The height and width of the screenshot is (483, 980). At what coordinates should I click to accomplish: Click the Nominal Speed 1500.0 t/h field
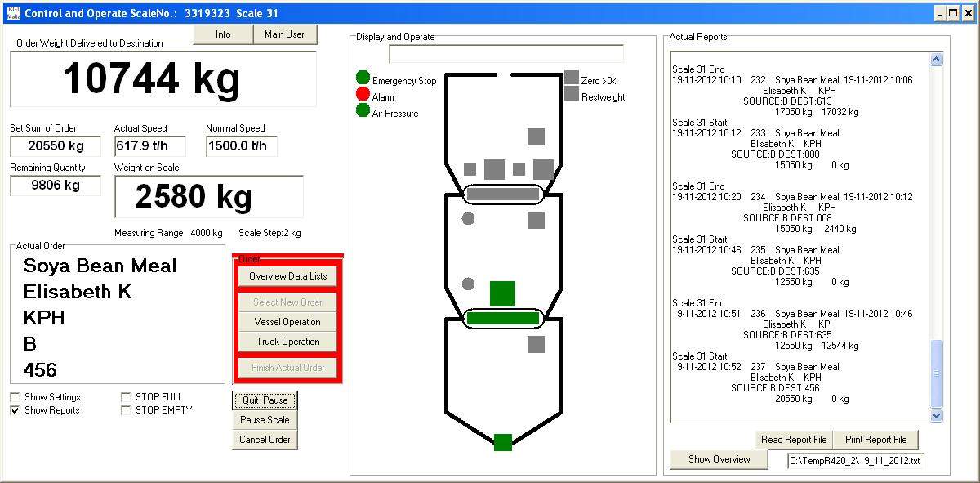point(242,146)
